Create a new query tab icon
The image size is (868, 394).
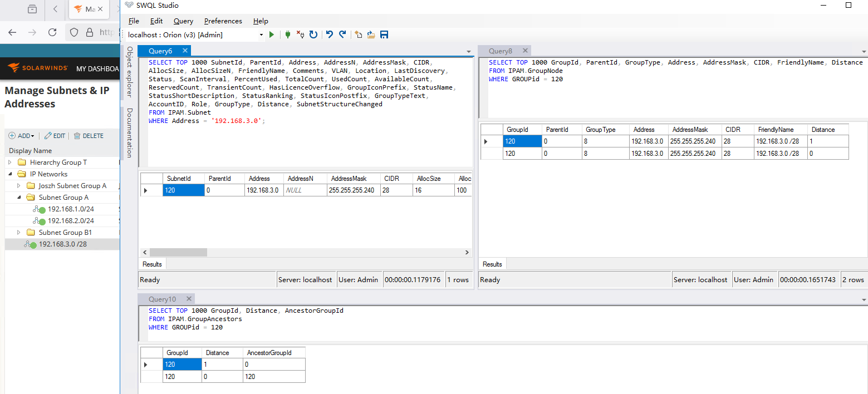pos(358,35)
